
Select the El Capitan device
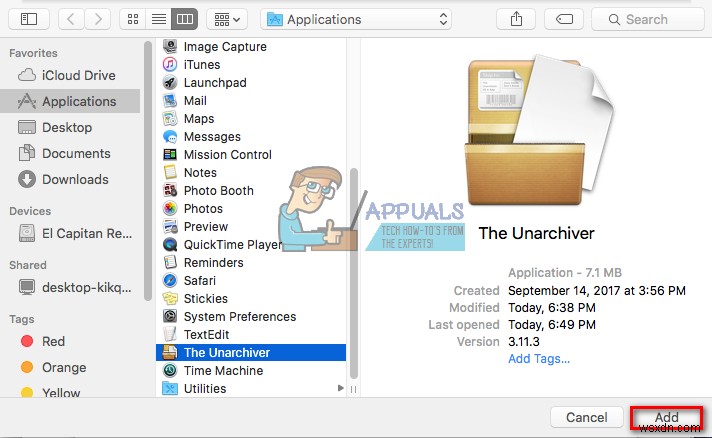tap(70, 233)
